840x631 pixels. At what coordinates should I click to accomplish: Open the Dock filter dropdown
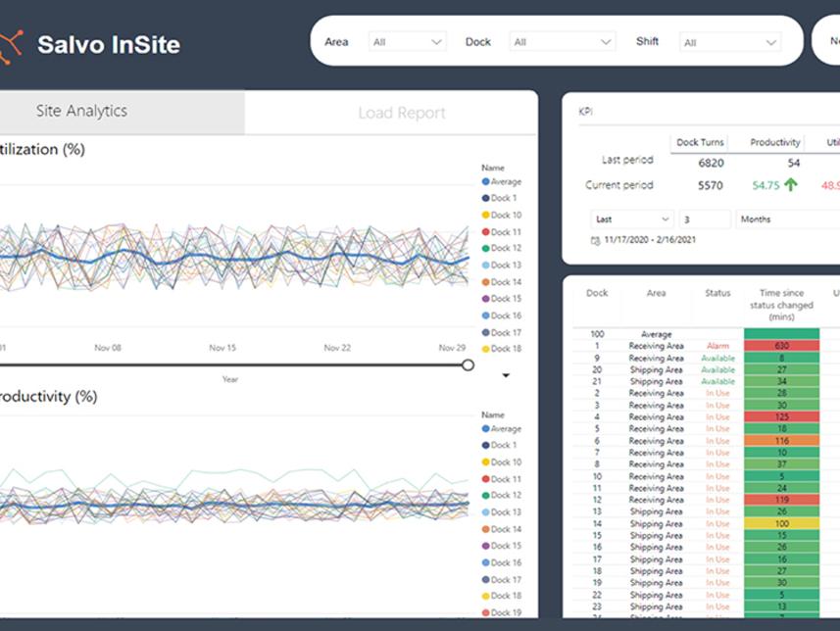(x=564, y=42)
